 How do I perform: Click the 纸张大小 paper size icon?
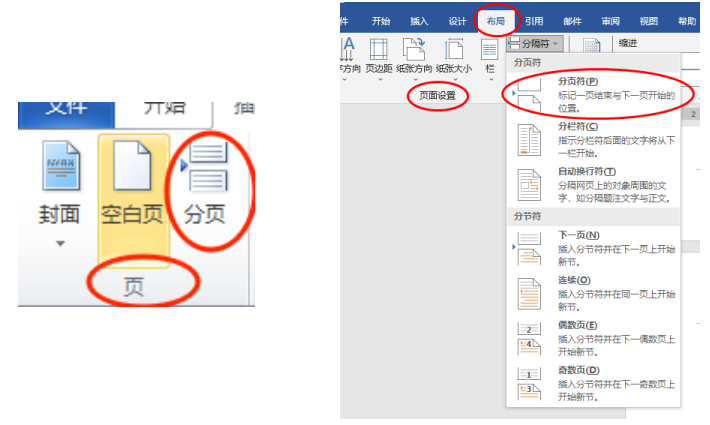click(x=454, y=49)
